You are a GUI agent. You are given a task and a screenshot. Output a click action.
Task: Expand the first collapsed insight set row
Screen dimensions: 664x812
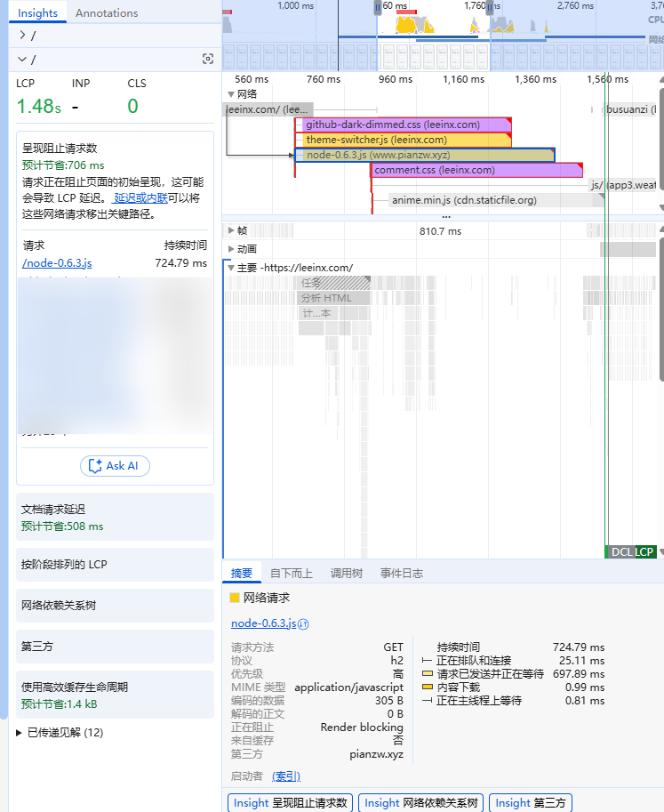coord(23,36)
